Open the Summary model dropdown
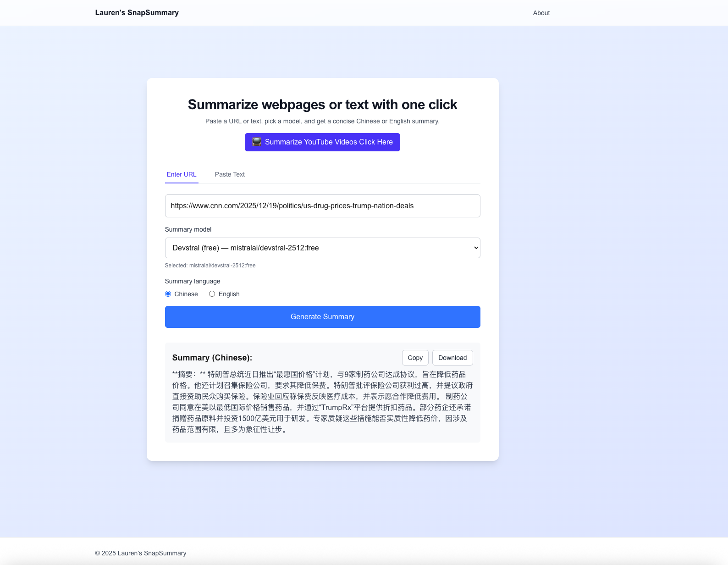728x565 pixels. 322,248
